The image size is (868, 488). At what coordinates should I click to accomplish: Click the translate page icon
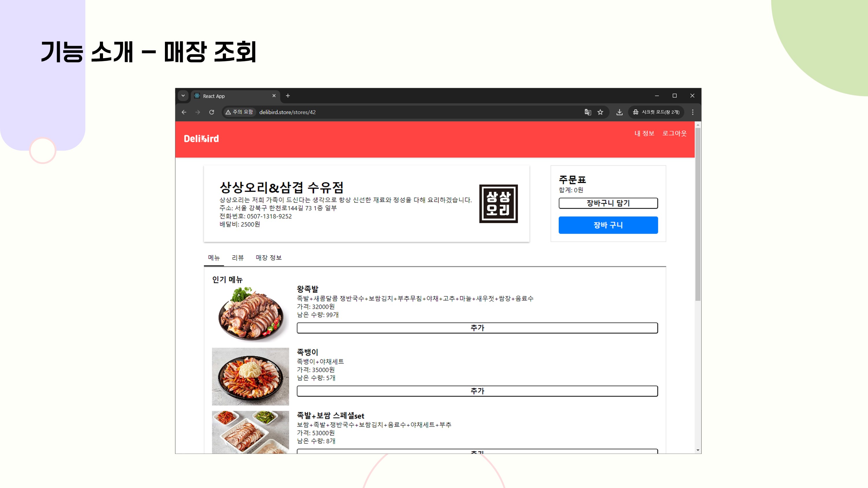pyautogui.click(x=588, y=112)
